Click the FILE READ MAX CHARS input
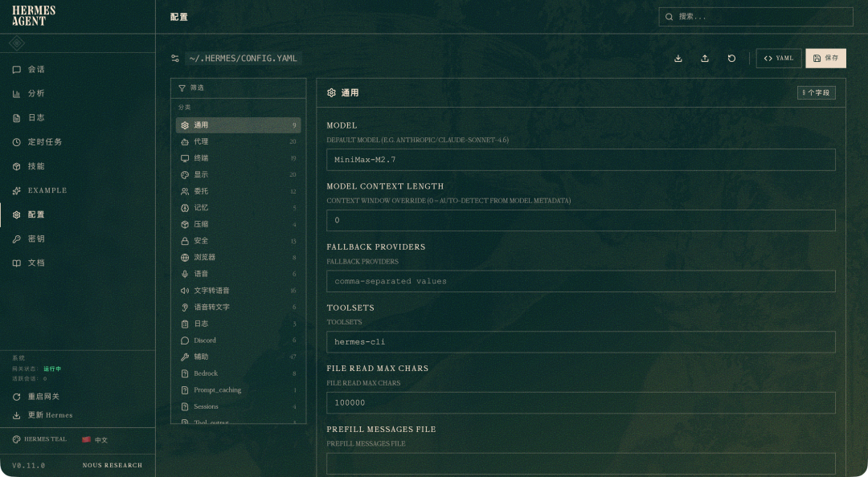The height and width of the screenshot is (477, 868). pos(581,403)
